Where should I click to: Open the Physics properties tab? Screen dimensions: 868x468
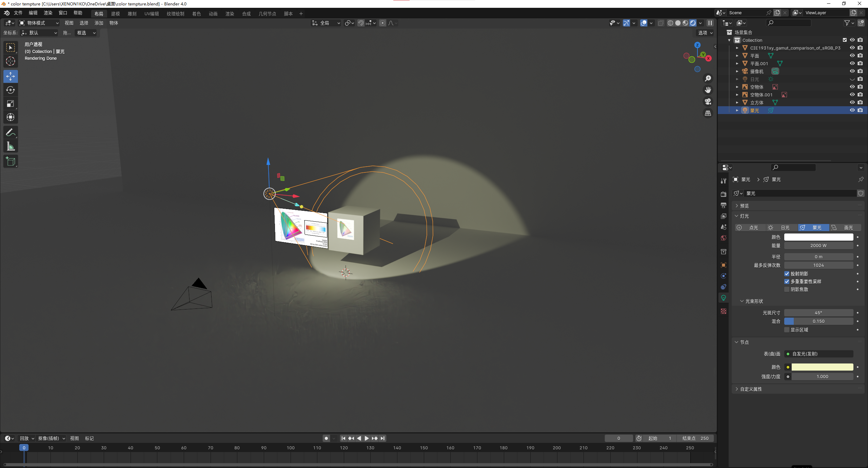724,276
